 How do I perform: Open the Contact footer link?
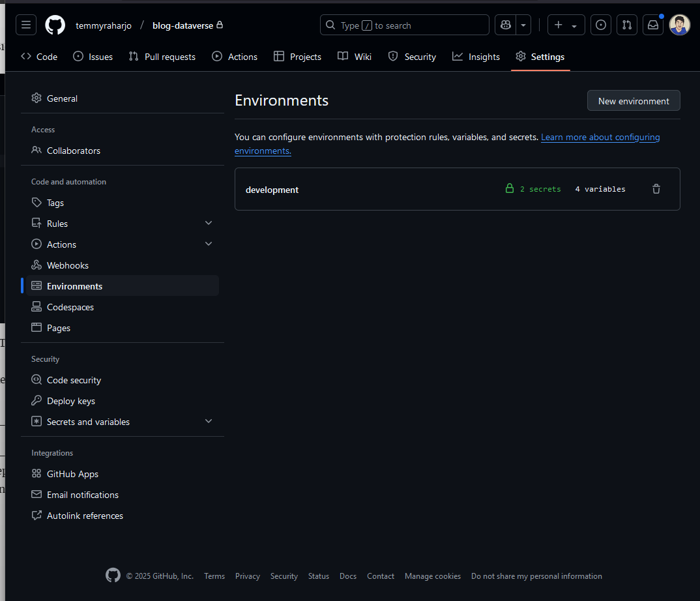[x=381, y=576]
